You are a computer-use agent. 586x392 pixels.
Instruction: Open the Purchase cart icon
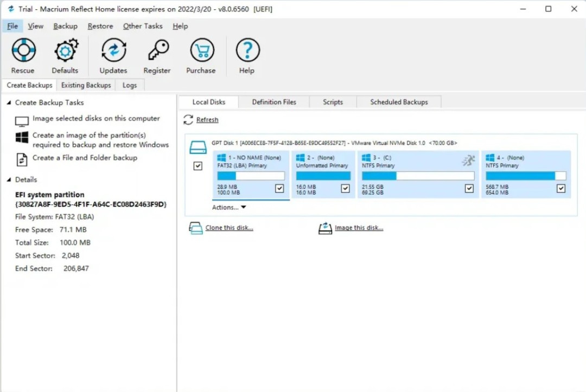click(202, 50)
